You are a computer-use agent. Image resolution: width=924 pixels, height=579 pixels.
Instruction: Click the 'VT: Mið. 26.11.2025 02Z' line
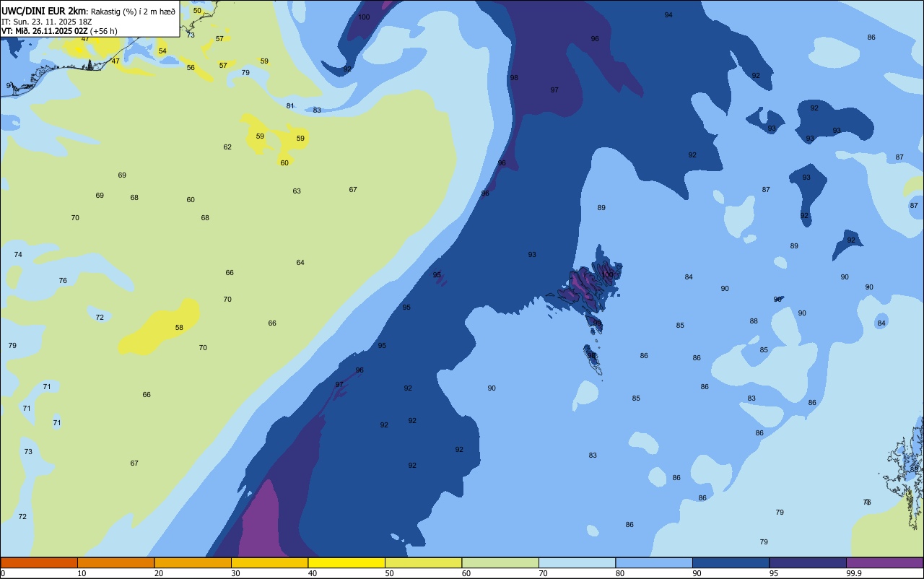pos(45,30)
